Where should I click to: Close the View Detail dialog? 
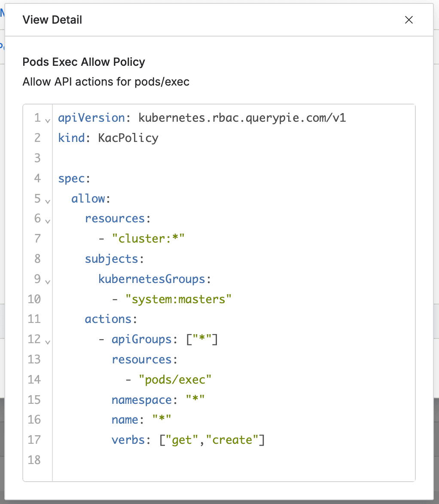(409, 20)
